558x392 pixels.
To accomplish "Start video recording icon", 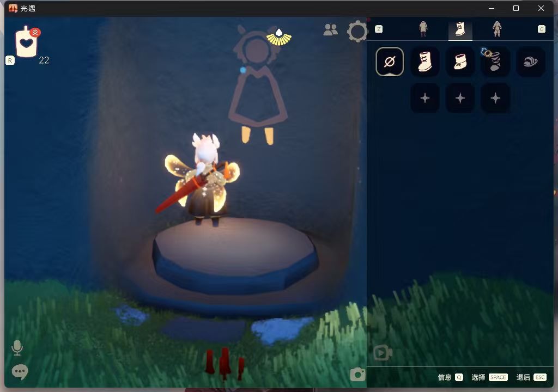I will tap(383, 353).
